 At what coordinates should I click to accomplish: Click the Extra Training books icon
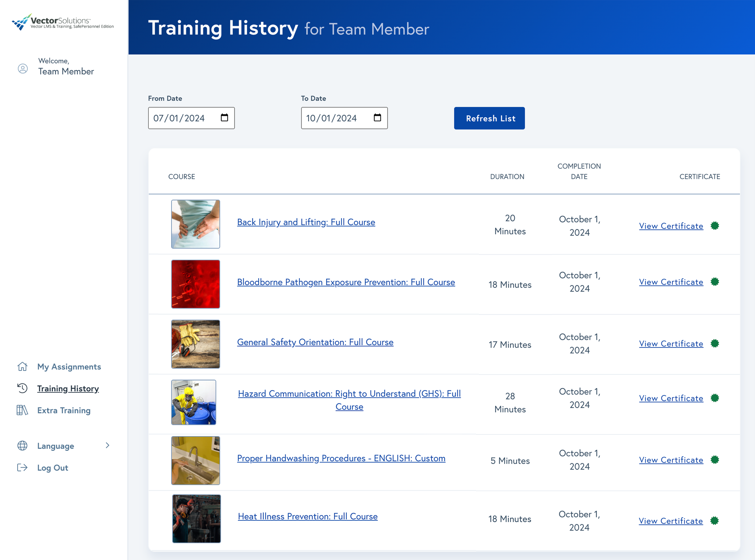[22, 410]
